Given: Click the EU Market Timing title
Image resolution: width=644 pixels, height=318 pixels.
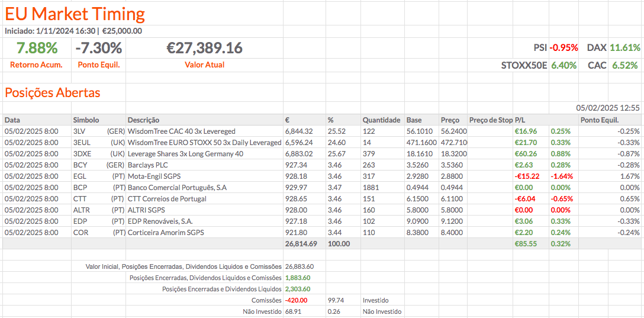Looking at the screenshot, I should pyautogui.click(x=75, y=14).
